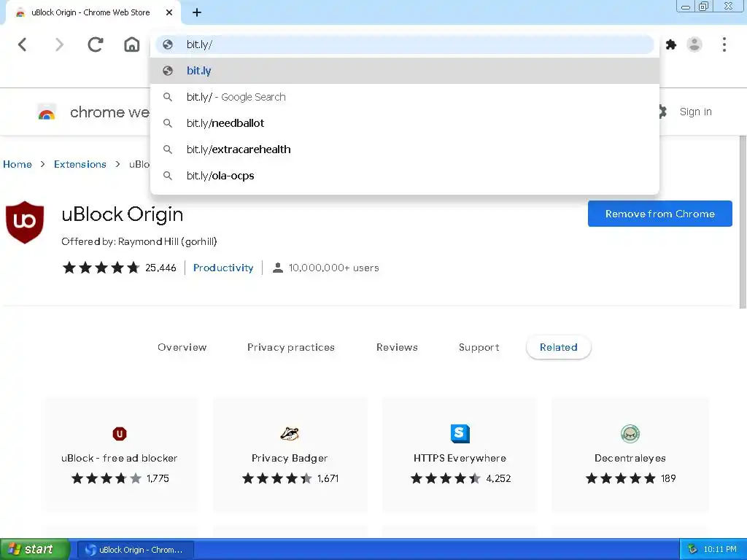The height and width of the screenshot is (560, 747).
Task: Open the extensions puzzle icon
Action: click(x=671, y=44)
